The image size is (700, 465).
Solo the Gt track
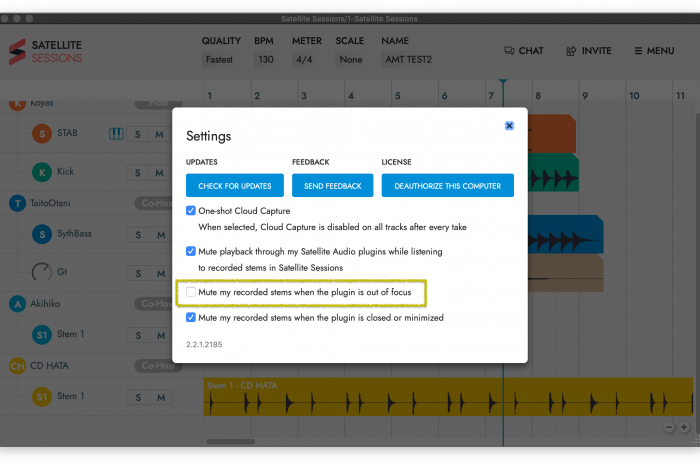(138, 274)
